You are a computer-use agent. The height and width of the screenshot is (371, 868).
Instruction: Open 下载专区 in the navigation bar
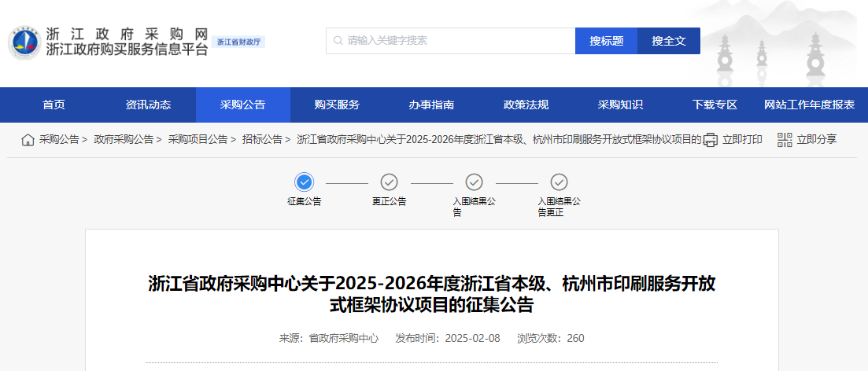(x=715, y=105)
